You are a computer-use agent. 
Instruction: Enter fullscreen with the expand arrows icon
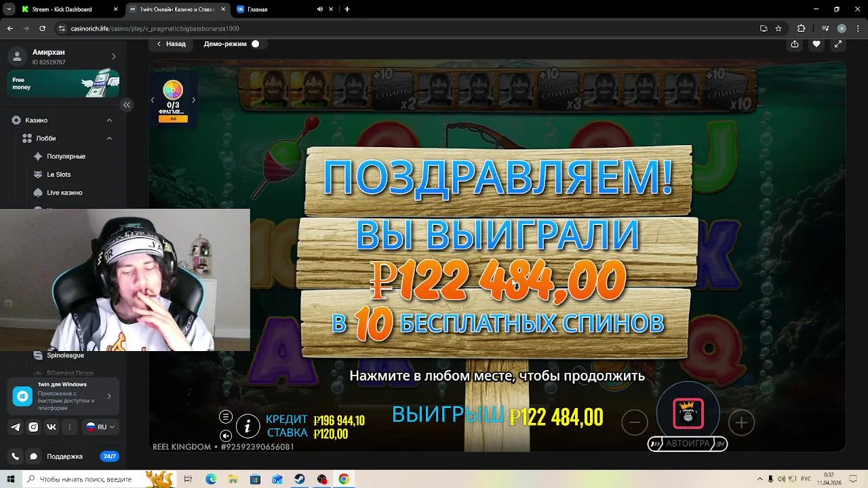click(838, 44)
